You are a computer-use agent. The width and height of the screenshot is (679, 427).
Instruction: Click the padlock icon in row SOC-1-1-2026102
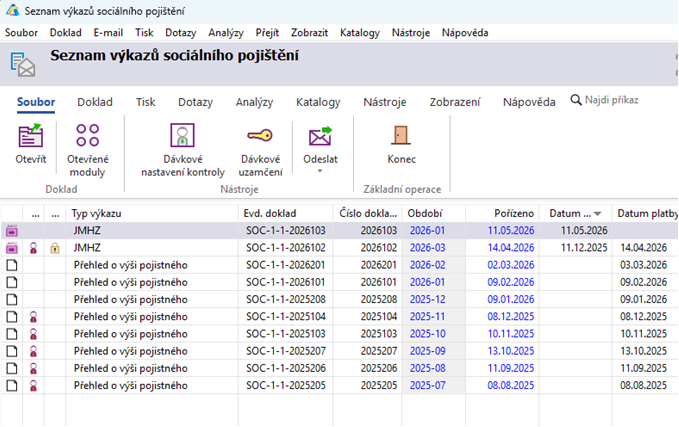[55, 248]
